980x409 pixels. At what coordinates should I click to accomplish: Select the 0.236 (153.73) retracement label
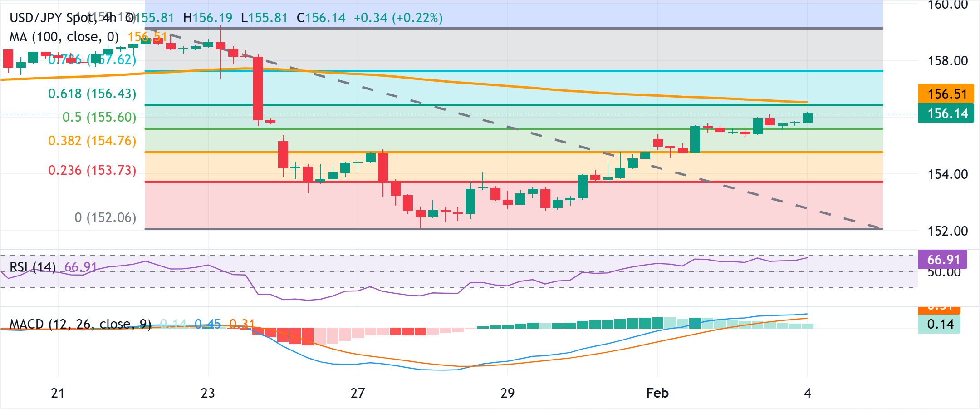pos(92,170)
